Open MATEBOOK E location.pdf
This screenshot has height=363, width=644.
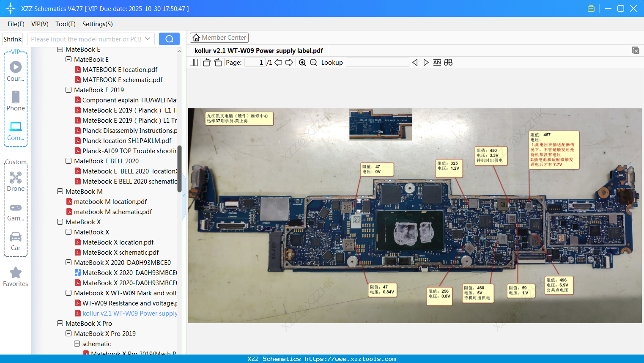click(120, 70)
